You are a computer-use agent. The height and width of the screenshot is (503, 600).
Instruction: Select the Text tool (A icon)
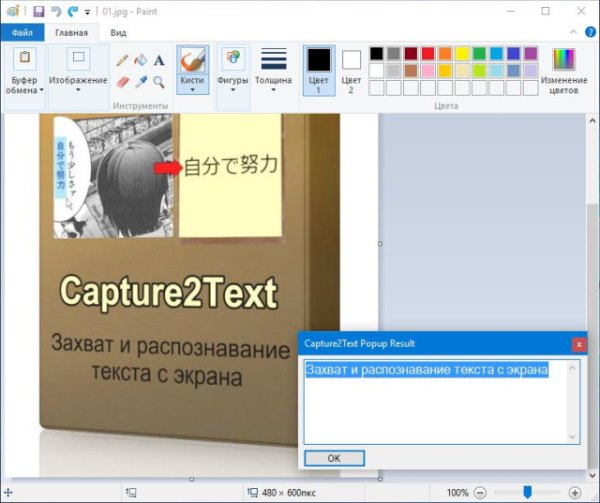pyautogui.click(x=159, y=61)
